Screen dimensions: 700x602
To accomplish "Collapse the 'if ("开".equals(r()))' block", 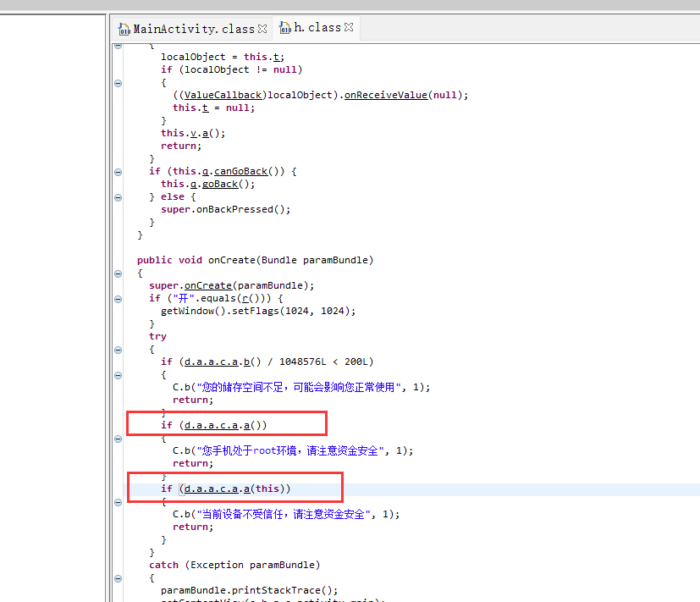I will point(119,299).
